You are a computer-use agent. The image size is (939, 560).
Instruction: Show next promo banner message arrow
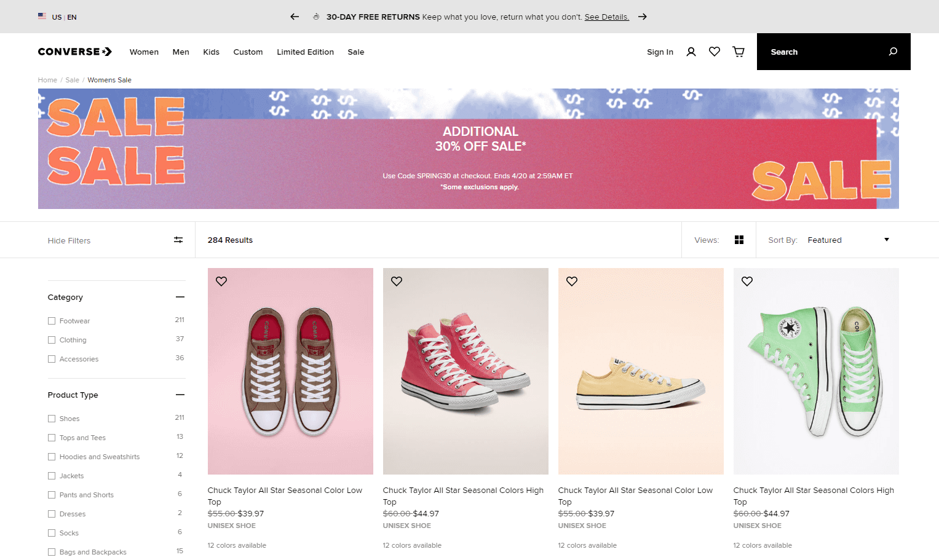click(643, 17)
